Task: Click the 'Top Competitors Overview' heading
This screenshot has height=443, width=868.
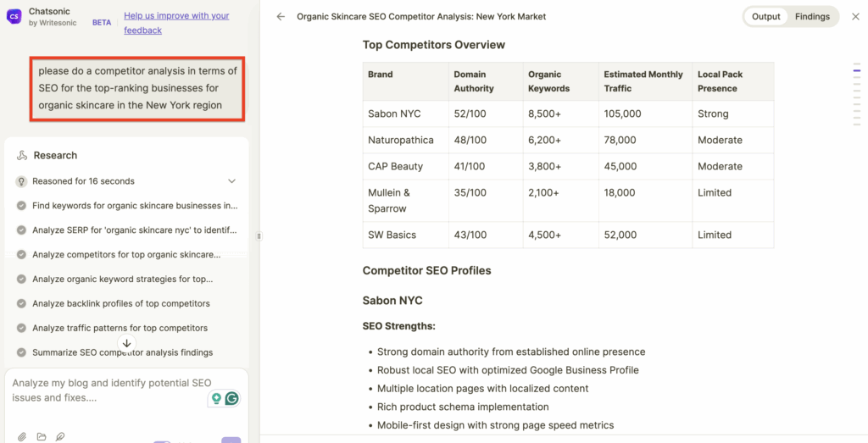Action: (x=433, y=45)
